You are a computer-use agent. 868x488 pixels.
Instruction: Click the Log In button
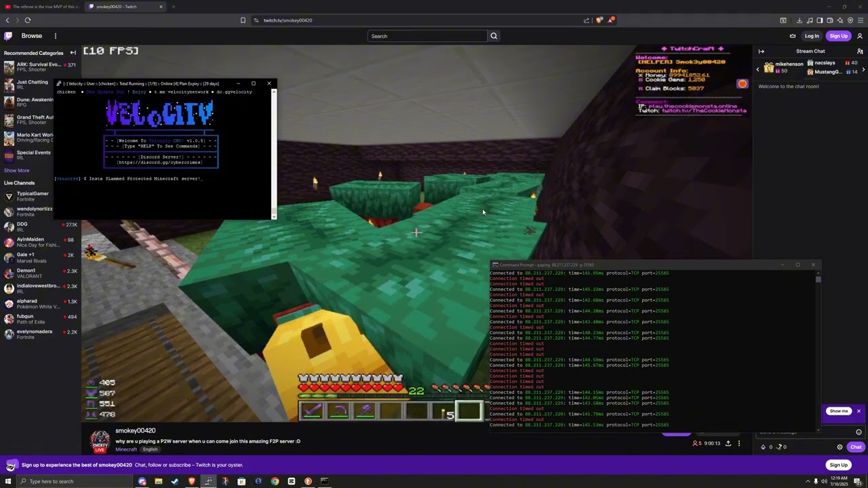pos(812,36)
